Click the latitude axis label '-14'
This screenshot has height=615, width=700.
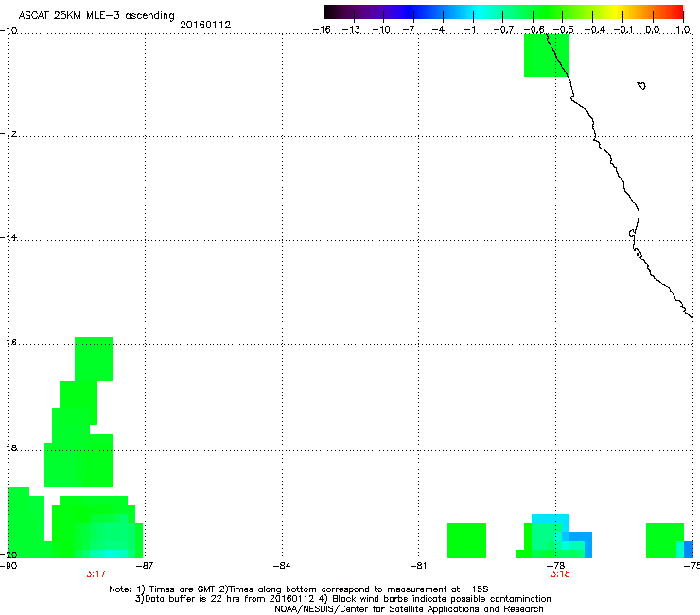9,237
